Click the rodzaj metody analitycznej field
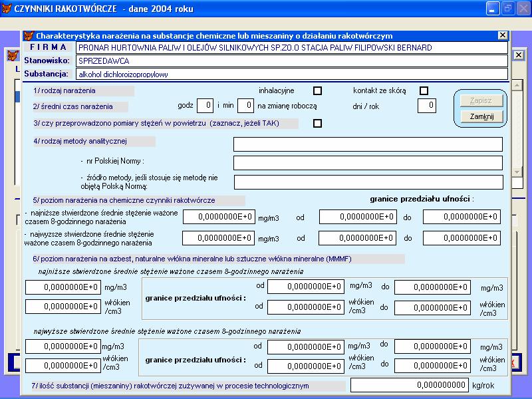Viewport: 532px width, 399px height. click(x=368, y=144)
